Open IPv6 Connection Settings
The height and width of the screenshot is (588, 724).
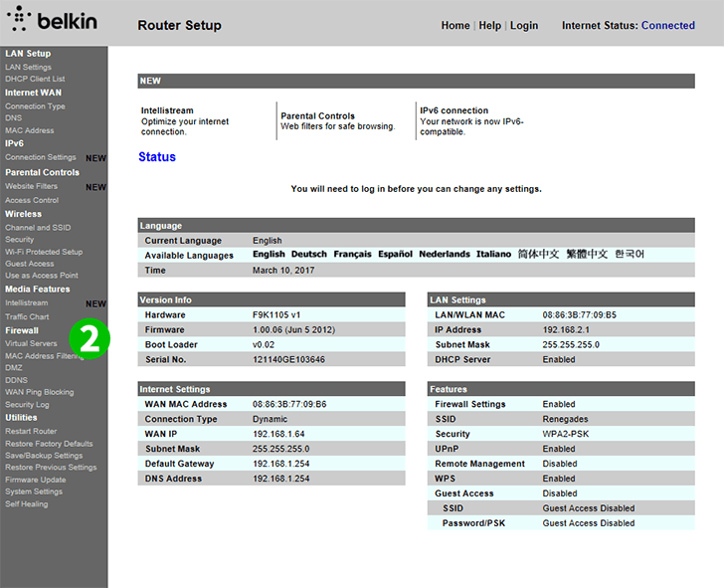41,157
